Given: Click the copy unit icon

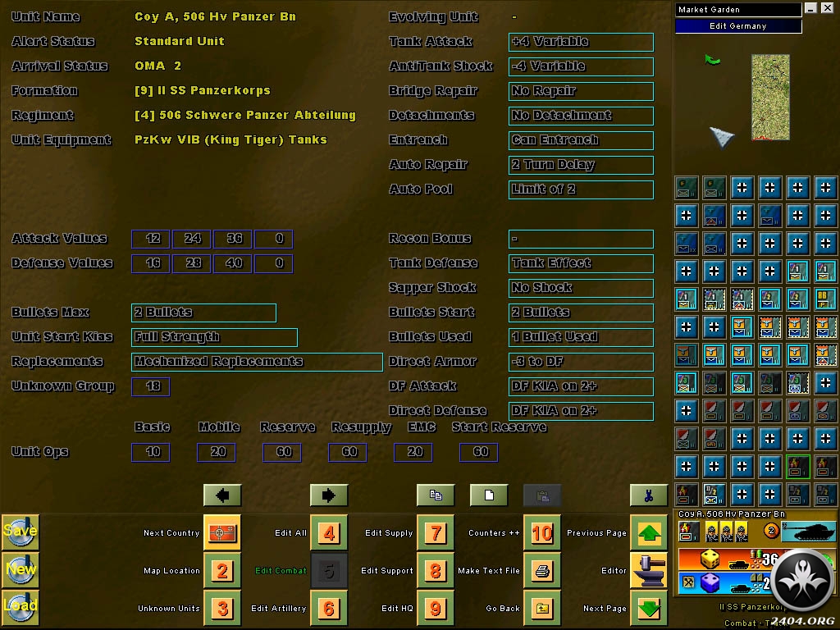Looking at the screenshot, I should pos(436,495).
